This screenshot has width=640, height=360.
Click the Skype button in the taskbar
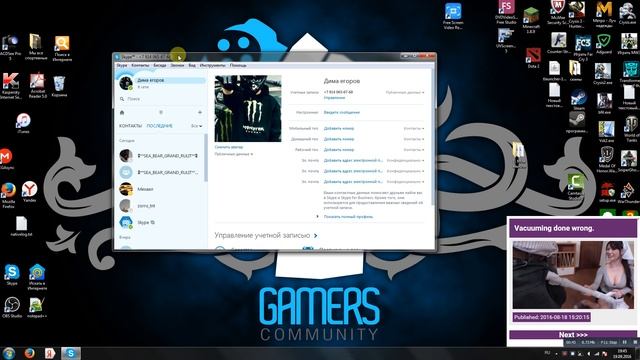pyautogui.click(x=71, y=353)
